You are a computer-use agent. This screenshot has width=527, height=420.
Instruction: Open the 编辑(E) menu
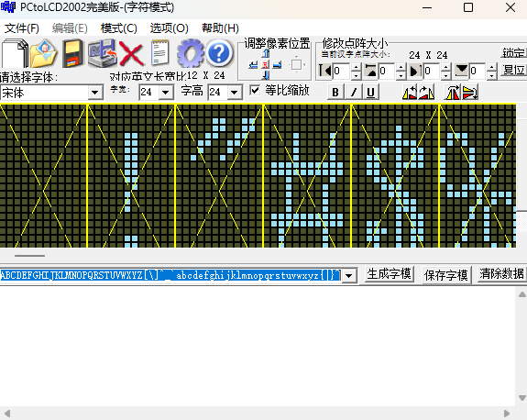pyautogui.click(x=70, y=28)
